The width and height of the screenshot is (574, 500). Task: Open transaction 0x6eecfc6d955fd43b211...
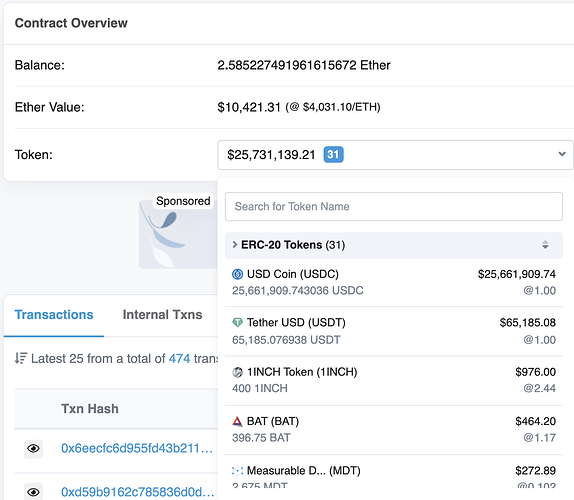pyautogui.click(x=137, y=448)
